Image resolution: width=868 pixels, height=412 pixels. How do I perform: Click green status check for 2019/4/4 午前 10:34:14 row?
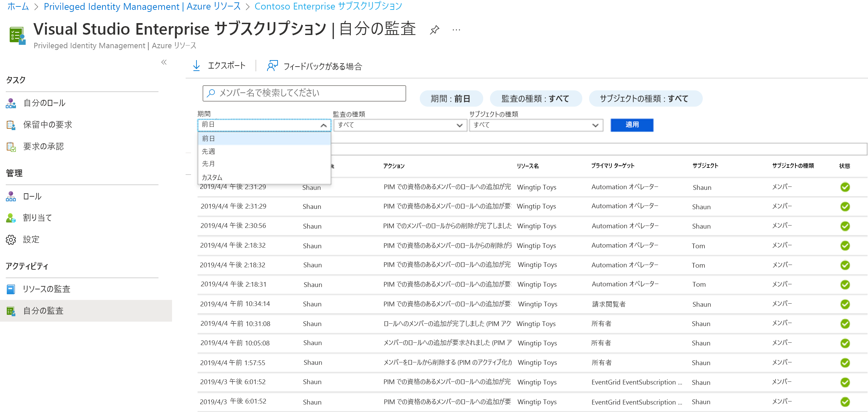click(x=845, y=304)
